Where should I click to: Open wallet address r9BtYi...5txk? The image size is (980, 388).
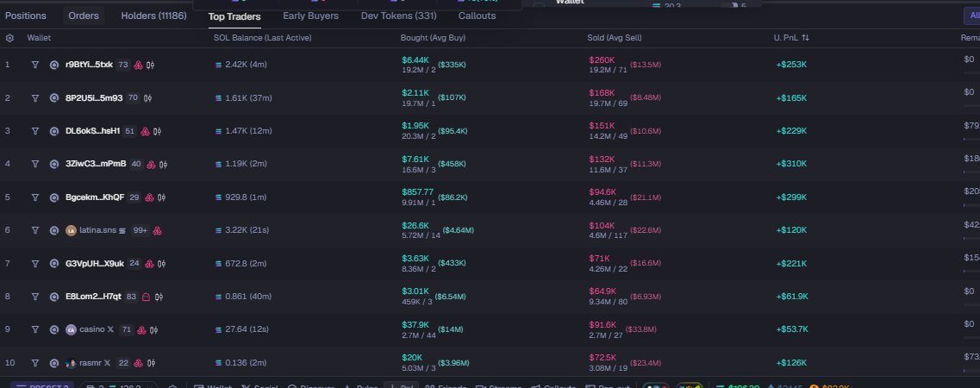coord(90,65)
